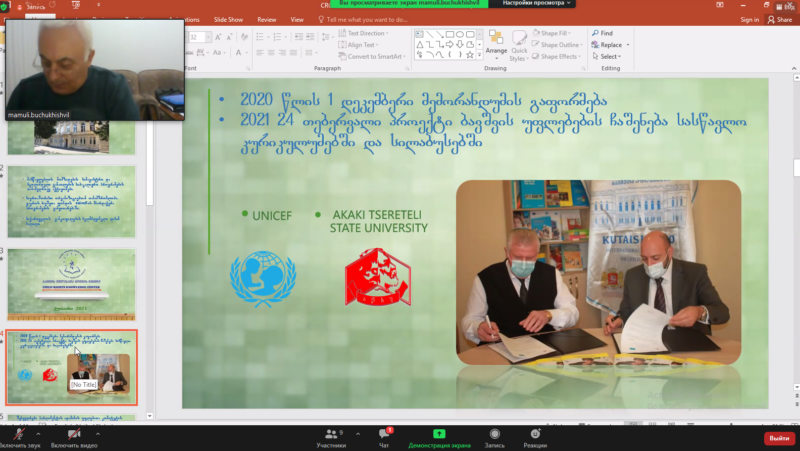
Task: Expand audio options arrow beside microphone
Action: coord(38,434)
